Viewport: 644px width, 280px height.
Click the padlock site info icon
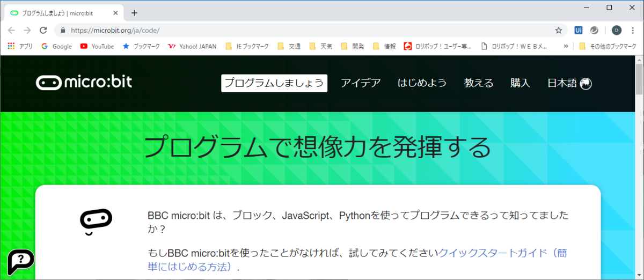click(x=63, y=31)
